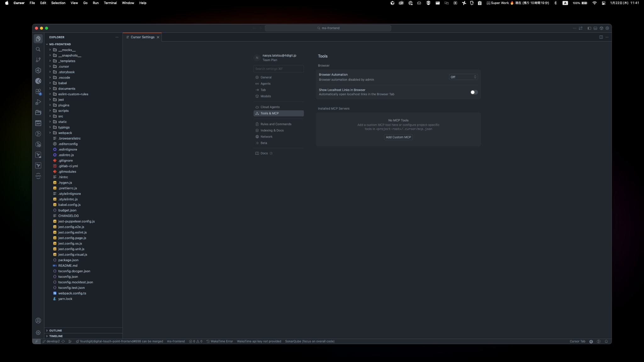Open the Run and Debug icon
644x362 pixels.
tap(38, 102)
